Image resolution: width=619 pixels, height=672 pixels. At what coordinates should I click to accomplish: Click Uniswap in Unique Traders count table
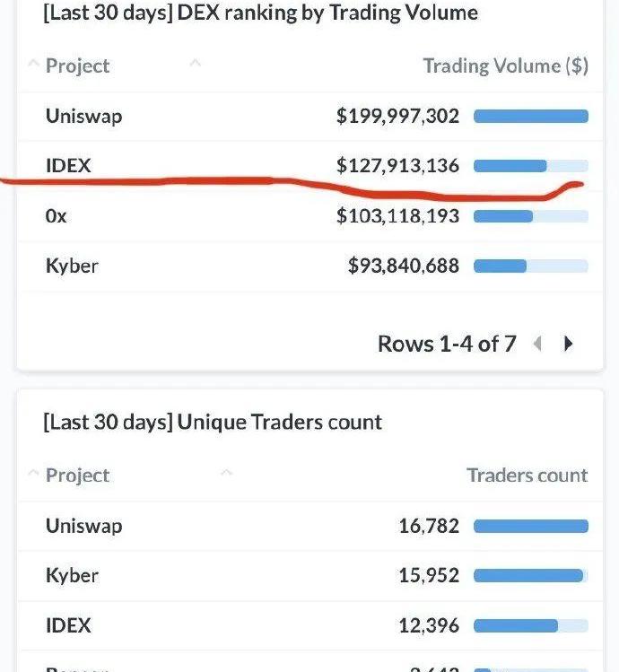[x=83, y=526]
